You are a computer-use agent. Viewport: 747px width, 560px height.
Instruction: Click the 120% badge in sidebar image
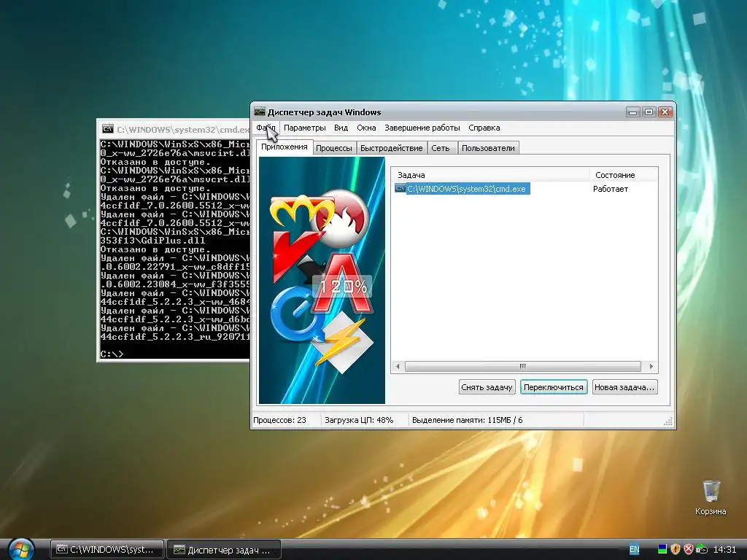(343, 286)
